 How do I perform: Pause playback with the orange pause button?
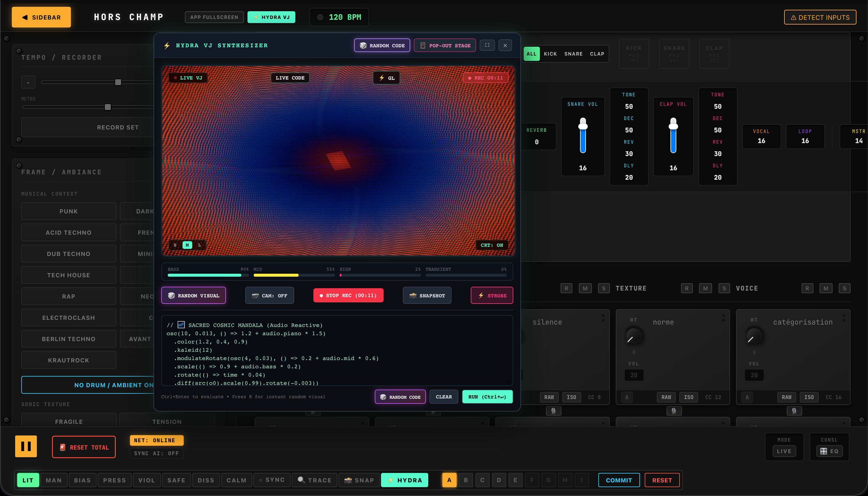pyautogui.click(x=26, y=446)
